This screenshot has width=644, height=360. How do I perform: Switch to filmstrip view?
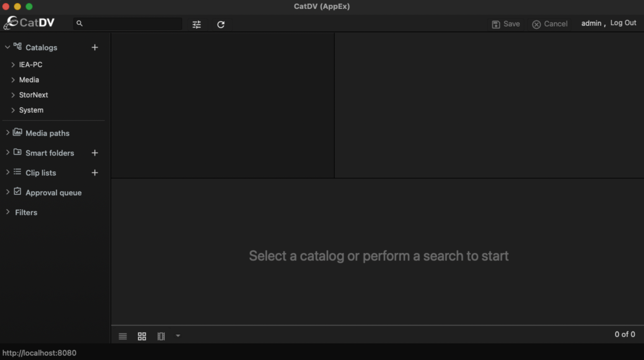coord(161,336)
